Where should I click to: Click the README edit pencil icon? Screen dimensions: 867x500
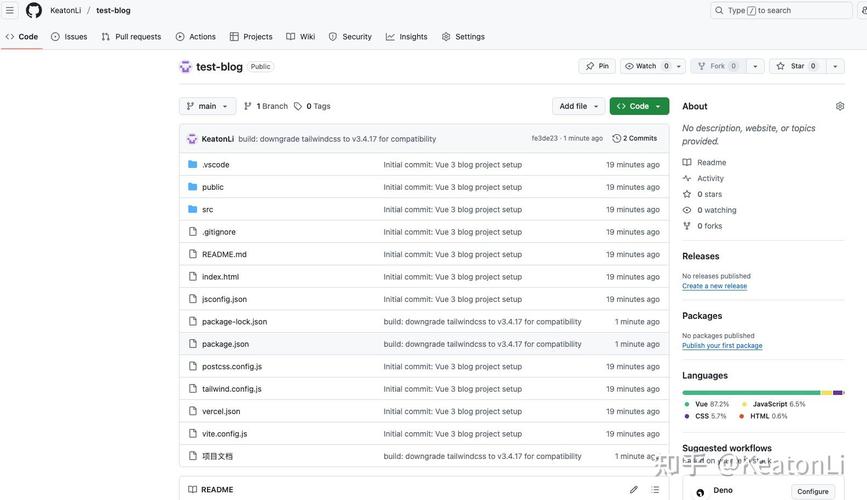pyautogui.click(x=634, y=490)
